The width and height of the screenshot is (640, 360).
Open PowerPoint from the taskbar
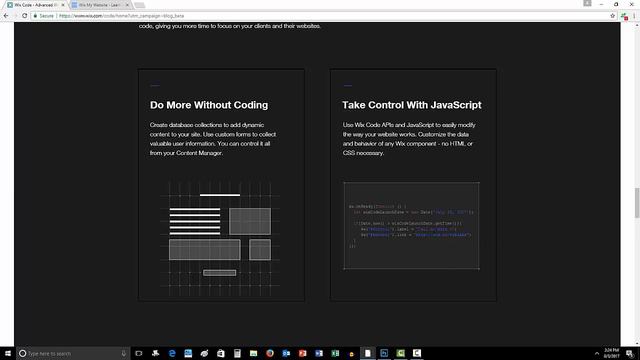pyautogui.click(x=302, y=353)
